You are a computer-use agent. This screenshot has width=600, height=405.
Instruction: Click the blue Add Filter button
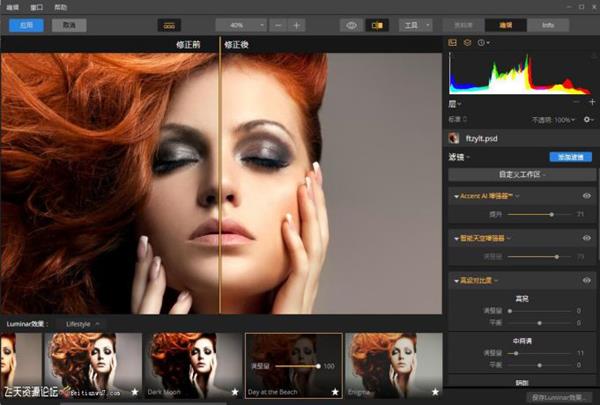[x=571, y=157]
